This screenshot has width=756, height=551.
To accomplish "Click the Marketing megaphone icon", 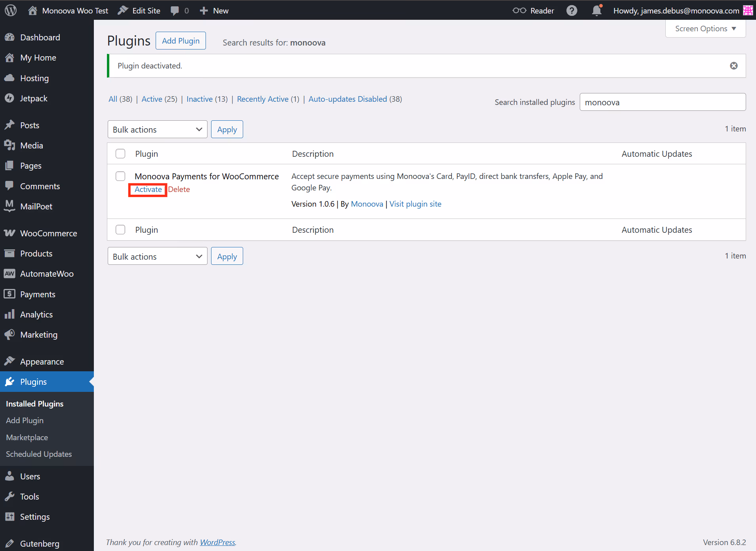I will click(x=10, y=334).
